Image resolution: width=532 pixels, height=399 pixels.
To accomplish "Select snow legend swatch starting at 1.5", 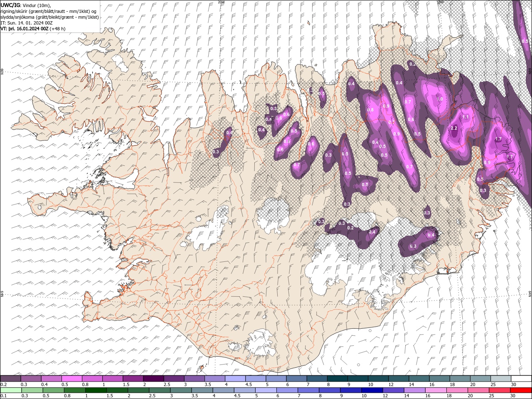I will (x=133, y=379).
